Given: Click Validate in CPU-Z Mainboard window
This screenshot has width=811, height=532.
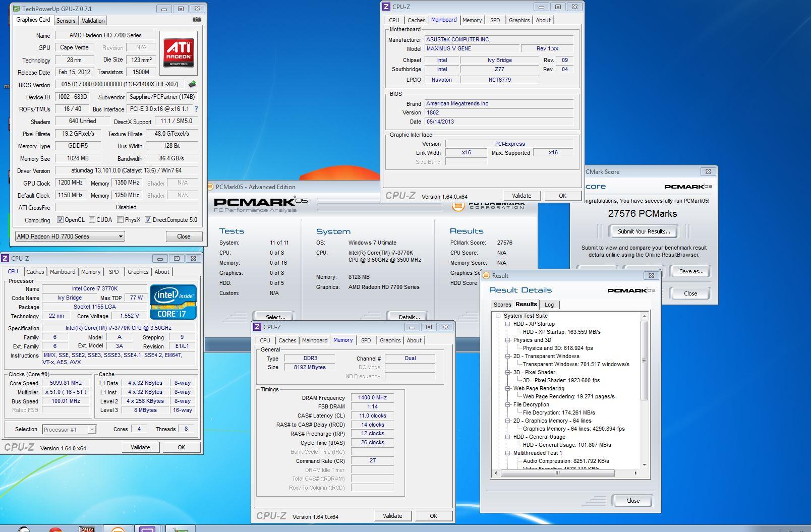Looking at the screenshot, I should point(522,196).
